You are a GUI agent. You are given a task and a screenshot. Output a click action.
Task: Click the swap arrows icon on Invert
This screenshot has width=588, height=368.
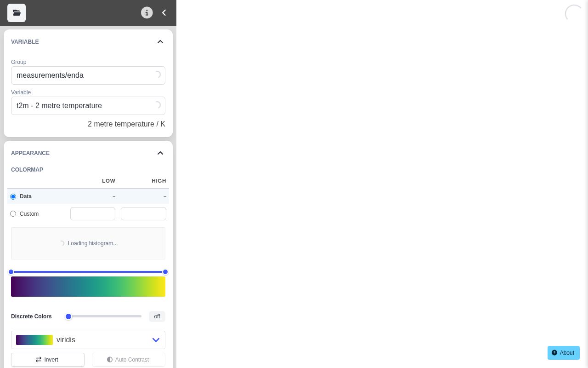[39, 360]
